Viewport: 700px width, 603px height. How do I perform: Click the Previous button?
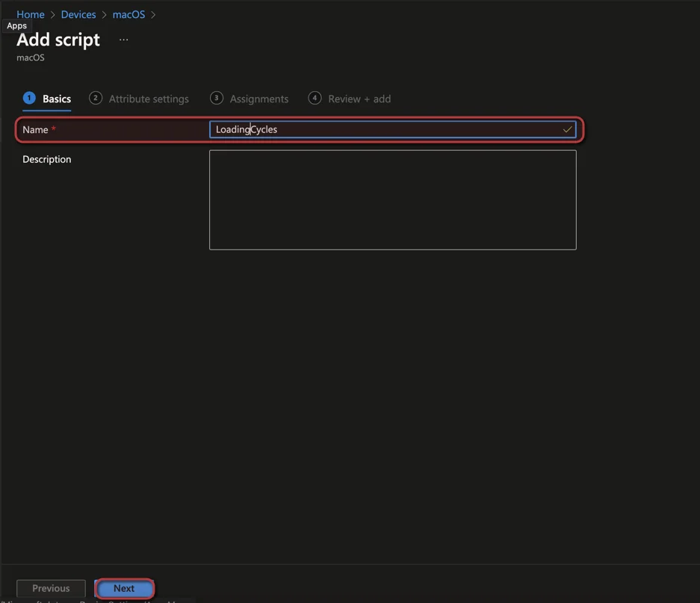pyautogui.click(x=51, y=588)
